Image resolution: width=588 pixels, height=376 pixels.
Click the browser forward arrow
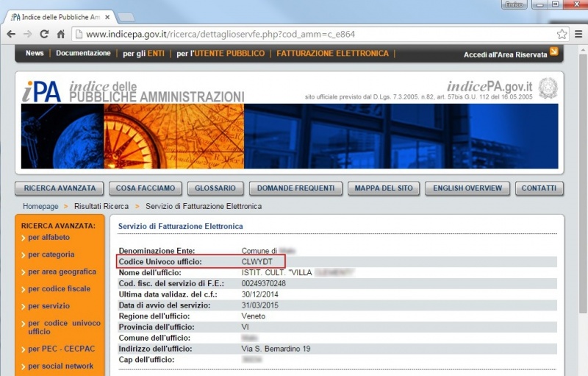(x=28, y=34)
